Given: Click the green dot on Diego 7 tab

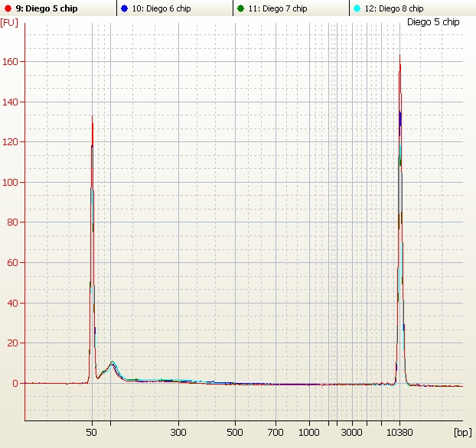Looking at the screenshot, I should point(241,8).
